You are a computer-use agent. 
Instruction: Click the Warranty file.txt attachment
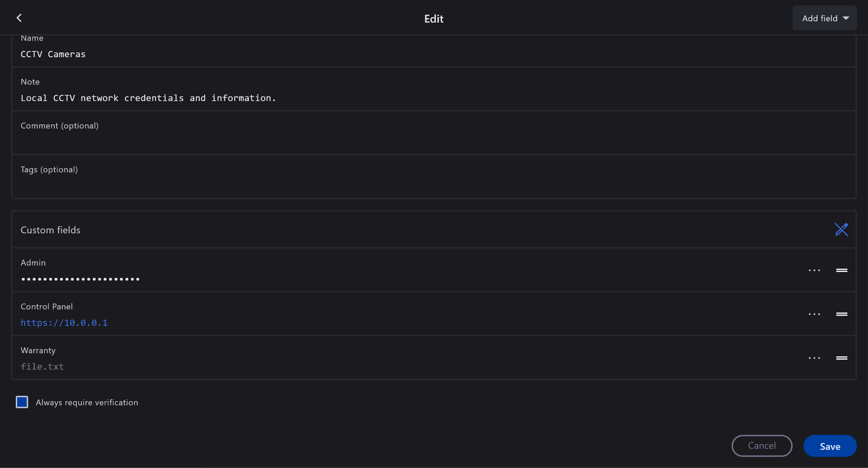[42, 367]
